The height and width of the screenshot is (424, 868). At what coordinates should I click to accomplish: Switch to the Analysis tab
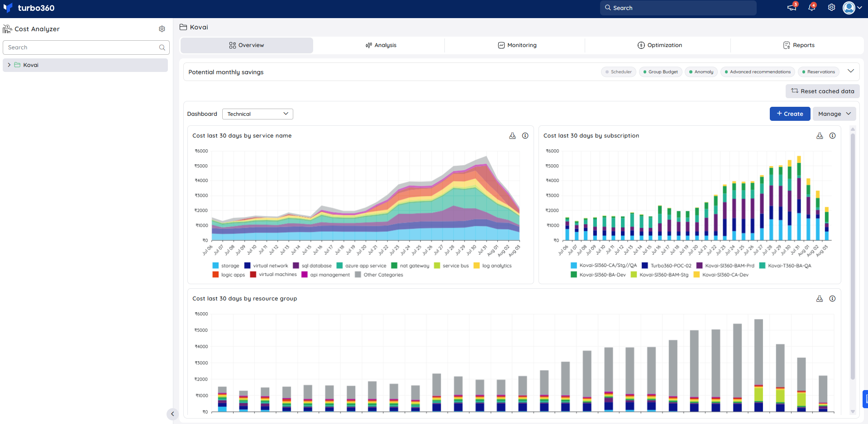[x=381, y=45]
